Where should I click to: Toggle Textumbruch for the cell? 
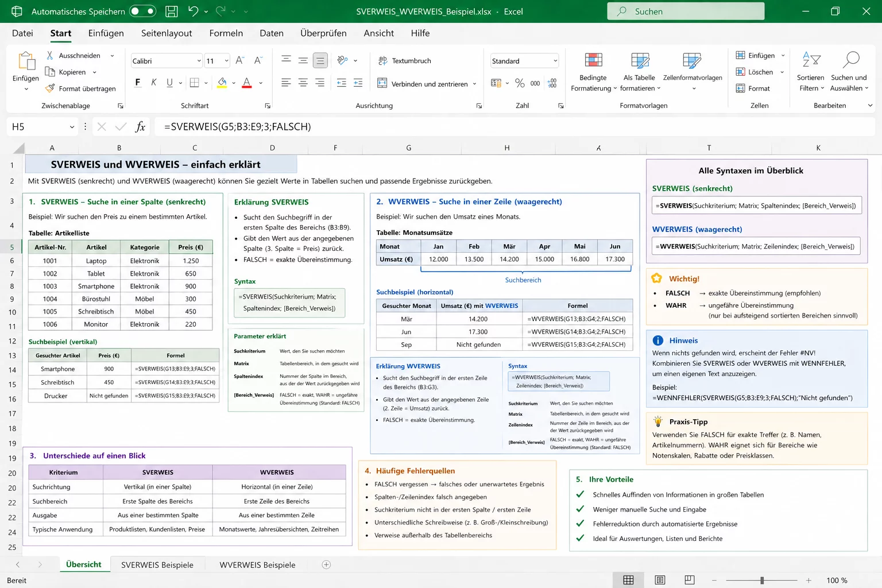(x=405, y=60)
